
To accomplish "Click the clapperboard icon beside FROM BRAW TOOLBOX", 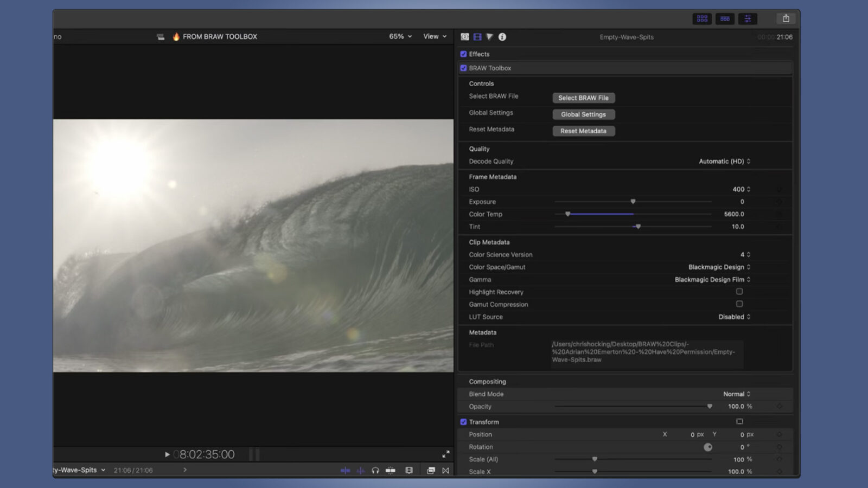I will (161, 37).
